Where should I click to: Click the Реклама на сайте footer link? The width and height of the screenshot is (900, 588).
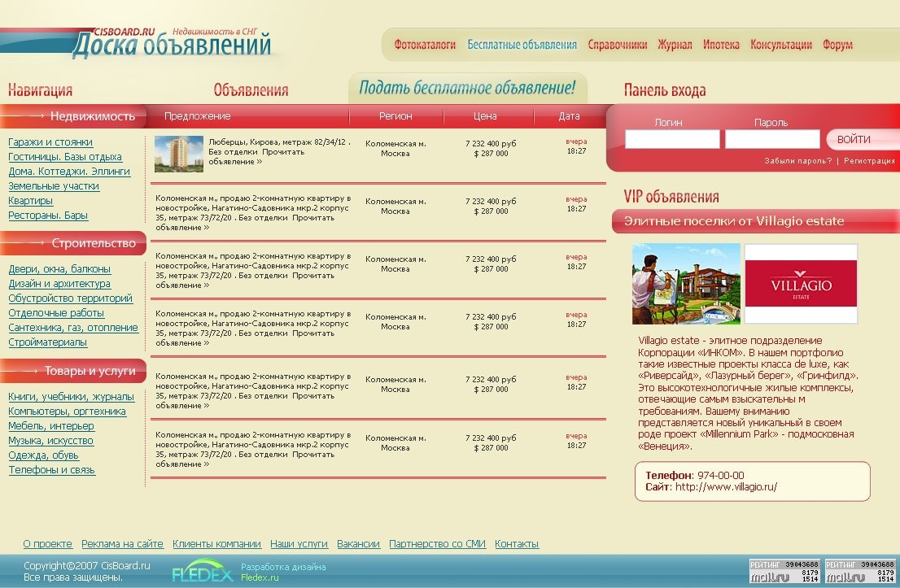122,544
